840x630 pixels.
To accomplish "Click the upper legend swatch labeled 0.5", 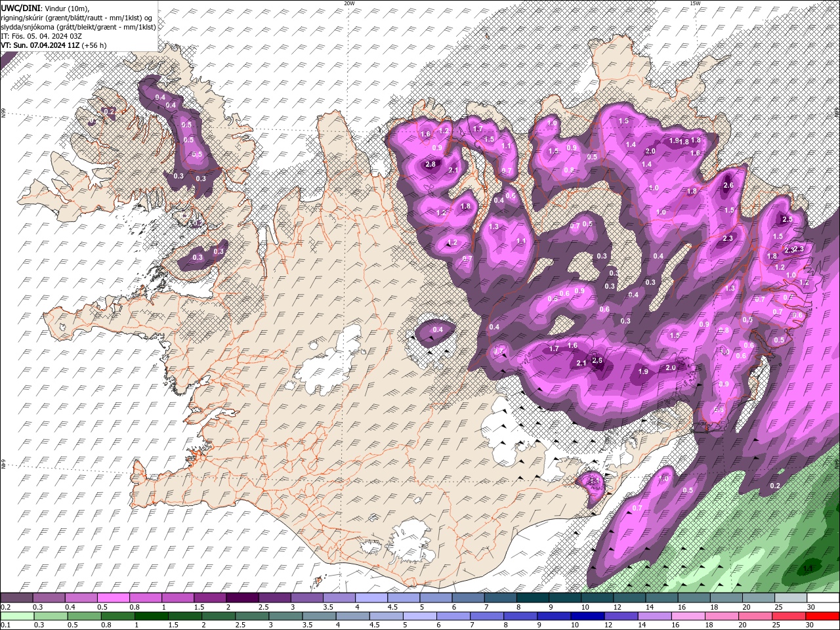I will 113,598.
